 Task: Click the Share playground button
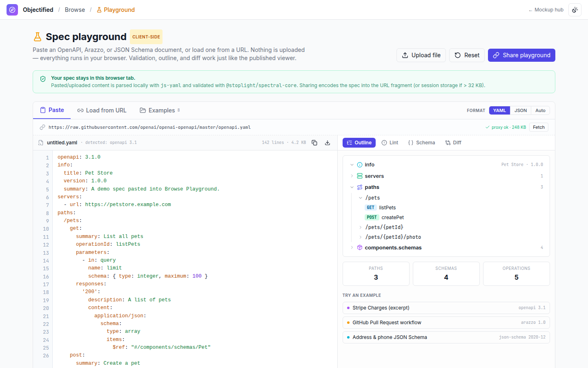click(521, 55)
